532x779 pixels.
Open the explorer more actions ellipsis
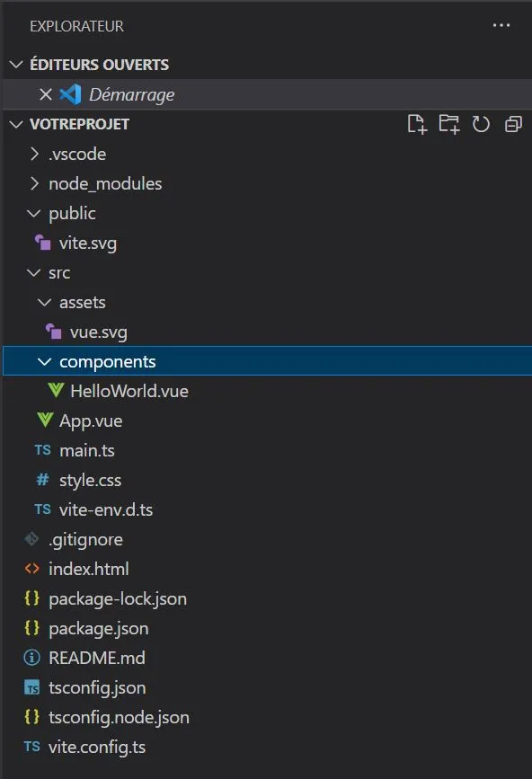[501, 25]
